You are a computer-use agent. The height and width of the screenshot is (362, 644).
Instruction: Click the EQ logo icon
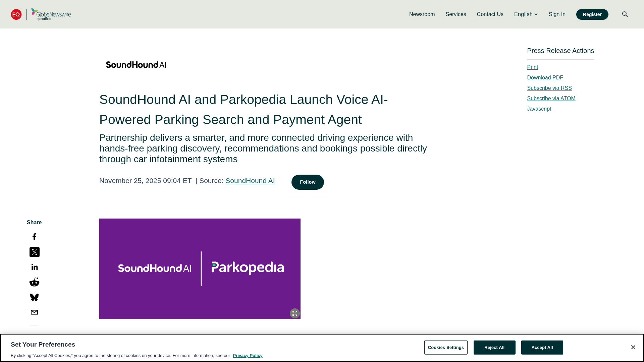[x=16, y=14]
